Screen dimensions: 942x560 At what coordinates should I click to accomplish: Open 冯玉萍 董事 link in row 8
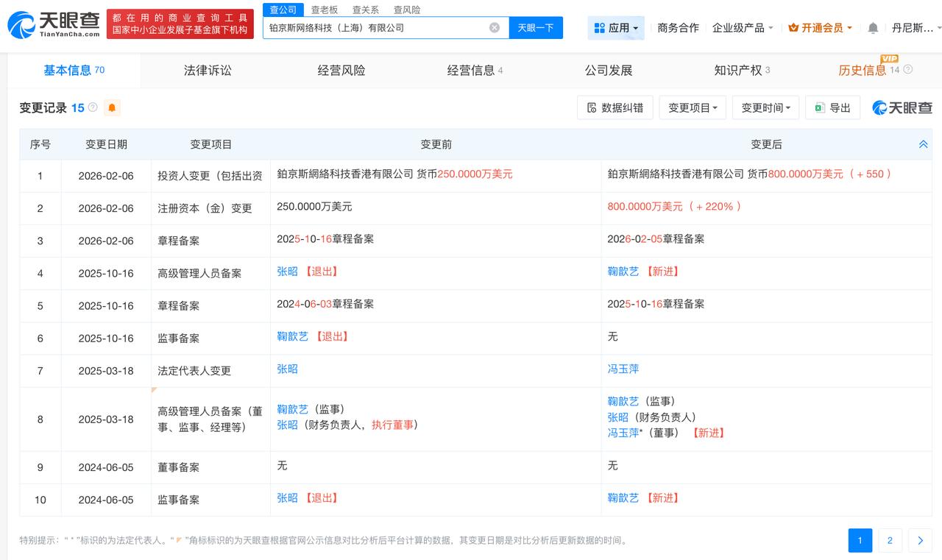pos(623,433)
